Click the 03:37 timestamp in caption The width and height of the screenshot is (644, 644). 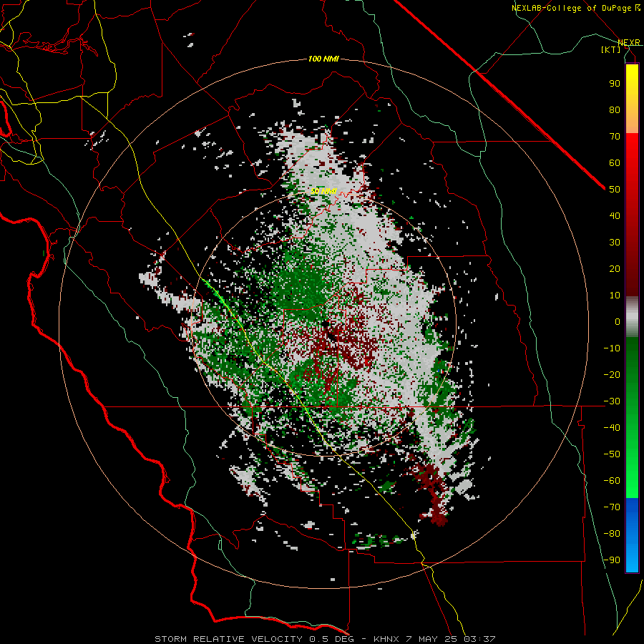[x=479, y=639]
